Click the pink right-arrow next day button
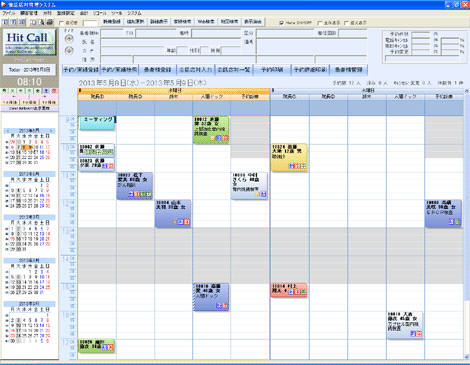470x365 pixels. coord(44,97)
